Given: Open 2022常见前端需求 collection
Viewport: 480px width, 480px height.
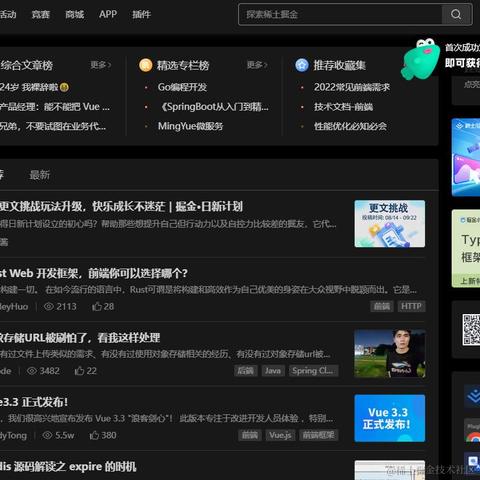Looking at the screenshot, I should [x=352, y=87].
